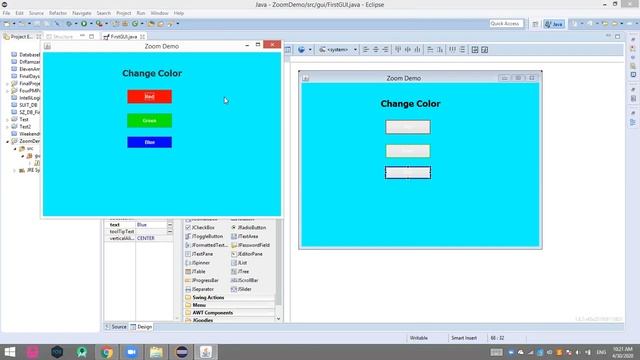This screenshot has height=360, width=640.
Task: Select JPasswordField in the palette
Action: 250,245
